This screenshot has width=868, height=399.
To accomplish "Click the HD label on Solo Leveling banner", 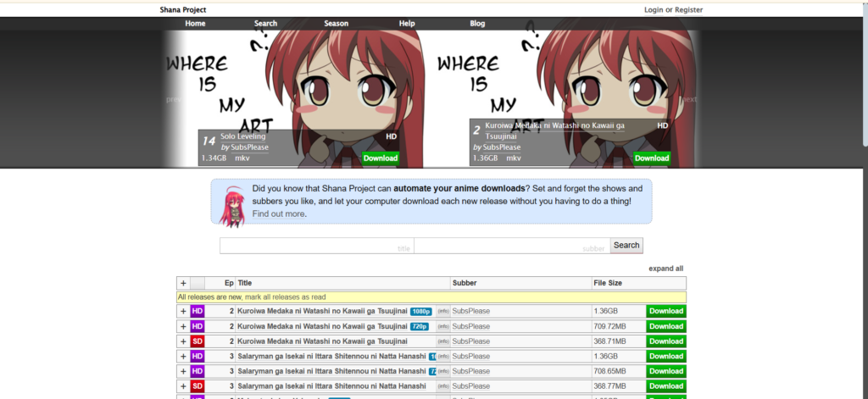I will coord(392,136).
